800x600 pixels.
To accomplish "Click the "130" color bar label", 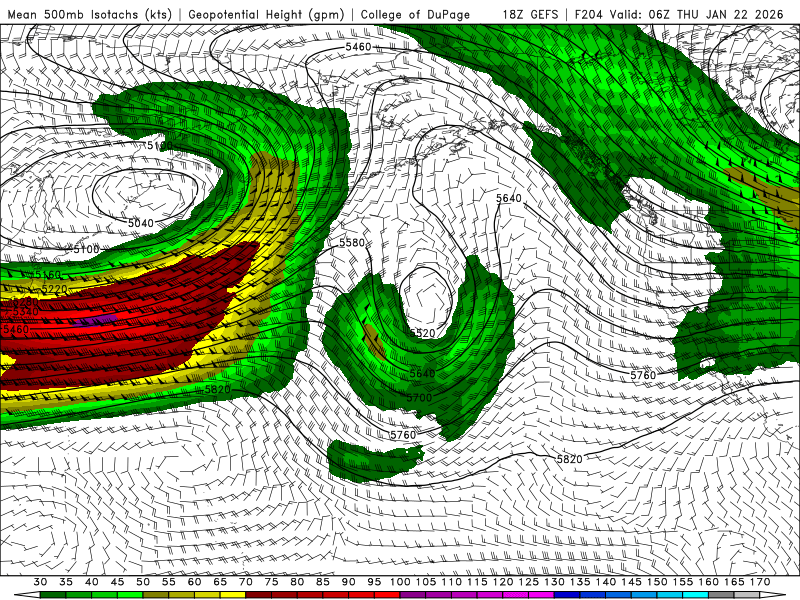I will 554,582.
